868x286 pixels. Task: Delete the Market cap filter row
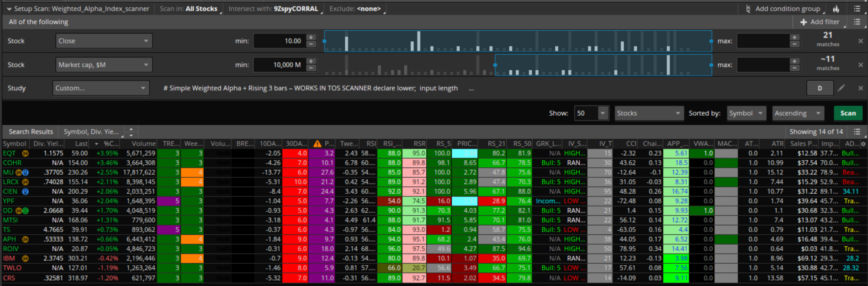tap(861, 65)
